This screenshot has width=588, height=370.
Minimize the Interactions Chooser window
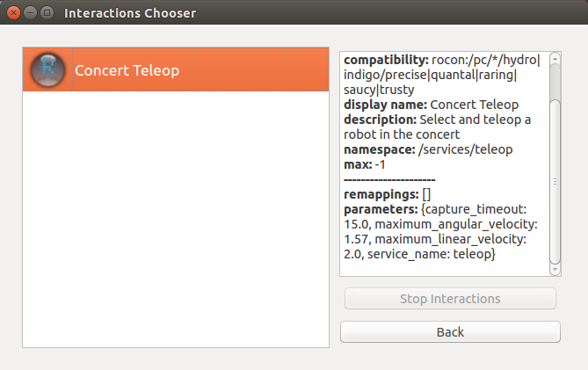tap(31, 13)
